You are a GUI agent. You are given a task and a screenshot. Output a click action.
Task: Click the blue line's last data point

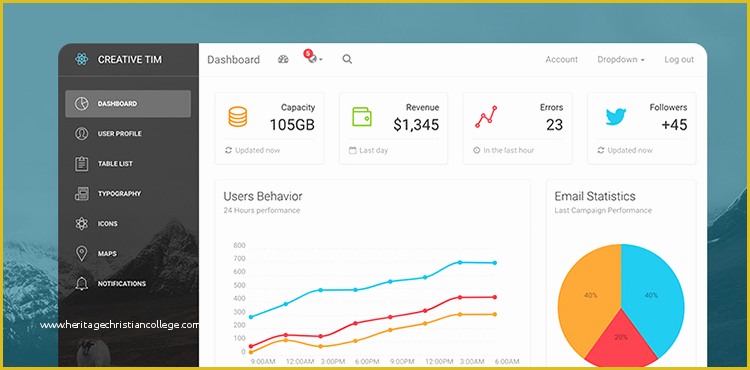click(x=495, y=263)
